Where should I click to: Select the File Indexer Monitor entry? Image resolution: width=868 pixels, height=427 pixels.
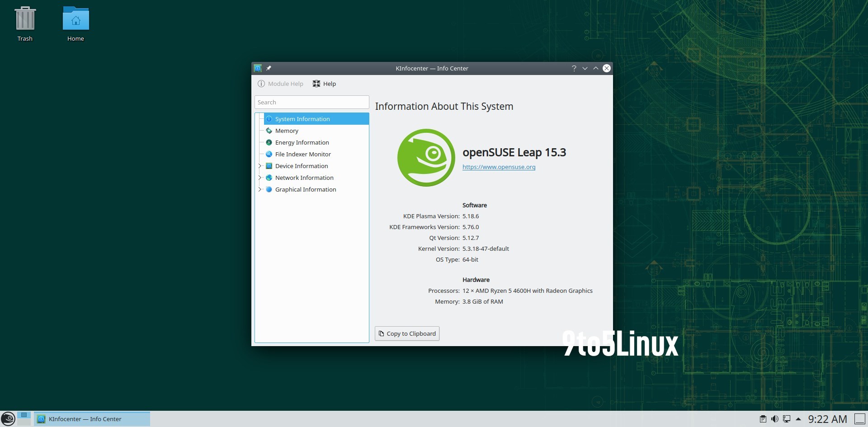(x=303, y=154)
